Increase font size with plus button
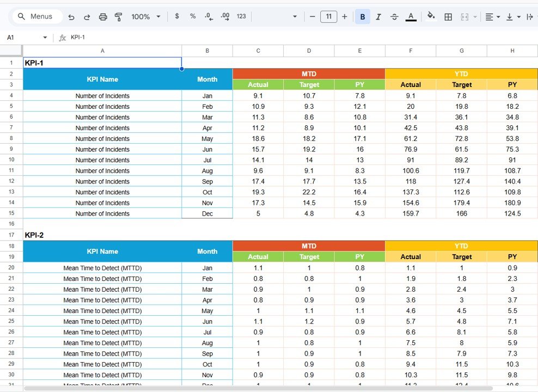Screen dimensions: 538x392 point(344,16)
